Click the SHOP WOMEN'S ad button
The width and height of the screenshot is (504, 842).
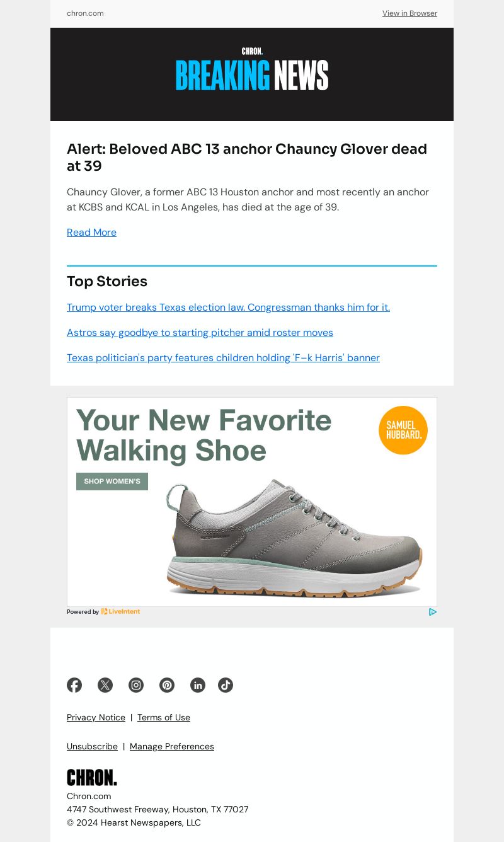[x=112, y=482]
